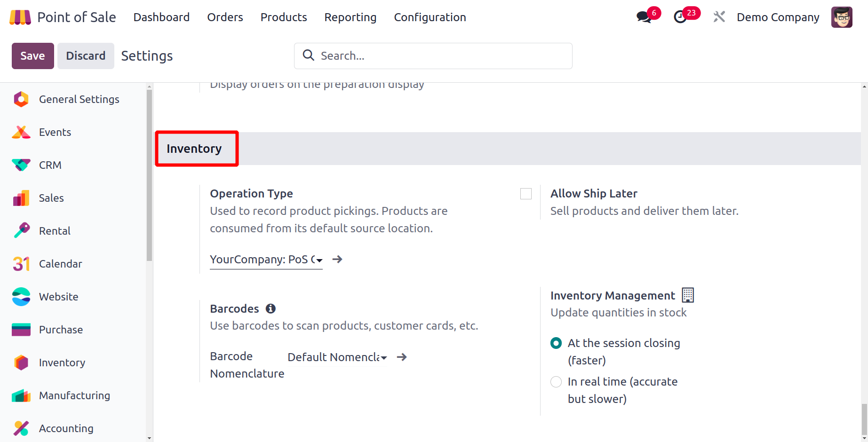
Task: Open the discuss messages icon
Action: [x=644, y=17]
